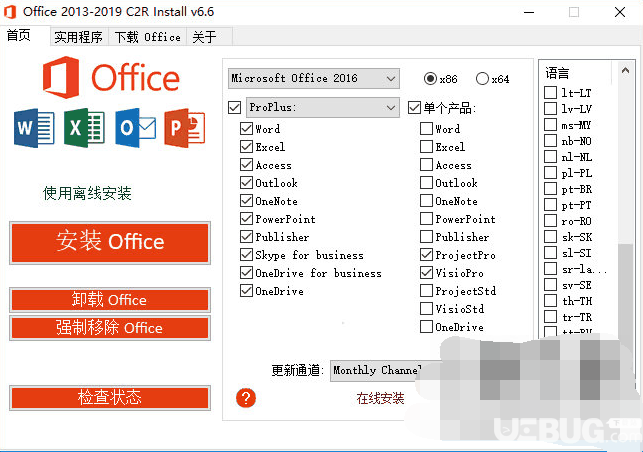Uncheck OneNote under ProPlus
The image size is (643, 452).
pos(246,201)
